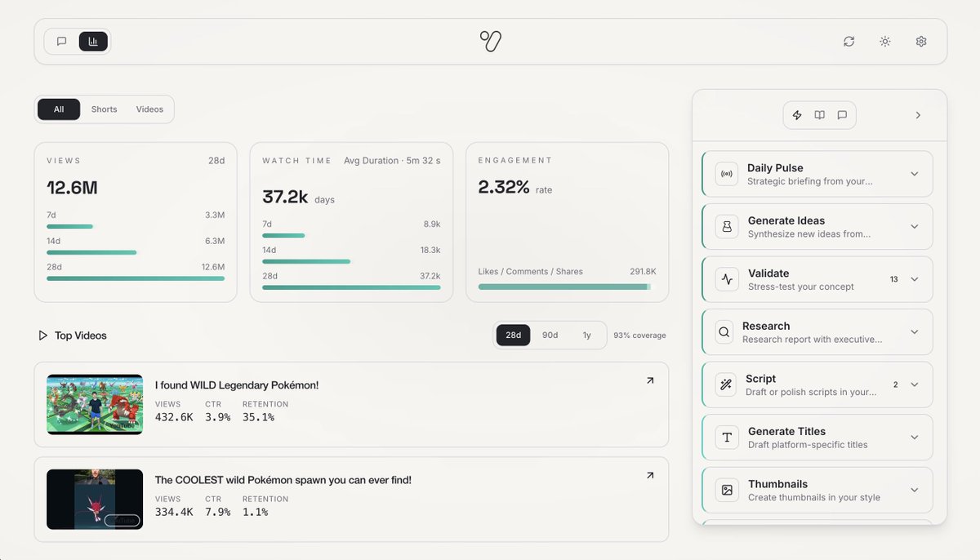The height and width of the screenshot is (560, 980).
Task: Expand the Script card chevron
Action: pyautogui.click(x=915, y=384)
